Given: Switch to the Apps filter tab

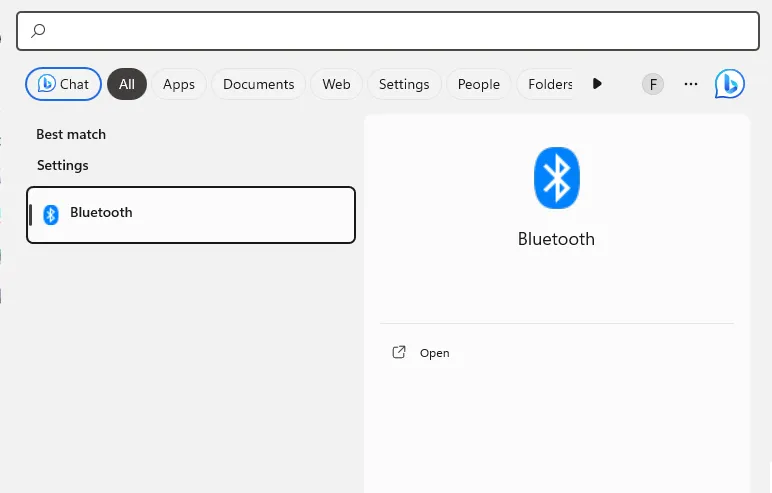Looking at the screenshot, I should pos(179,84).
